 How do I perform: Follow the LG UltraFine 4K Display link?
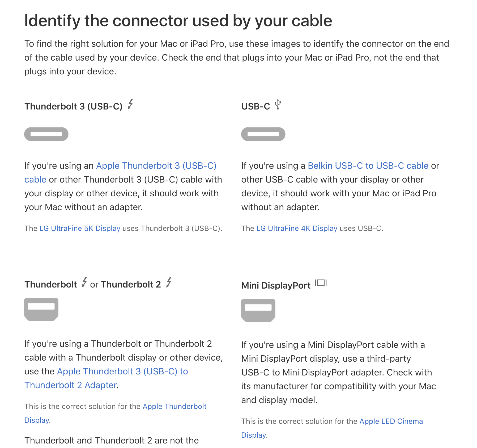pyautogui.click(x=297, y=229)
